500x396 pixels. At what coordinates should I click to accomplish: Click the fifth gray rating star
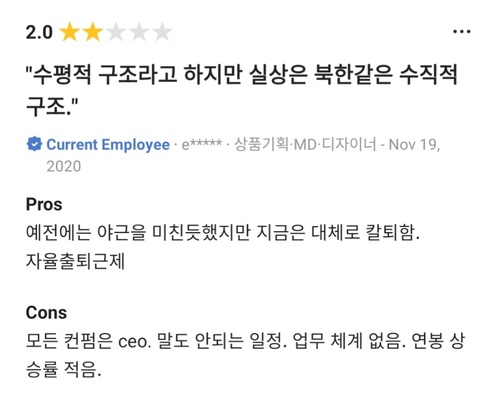tap(162, 32)
